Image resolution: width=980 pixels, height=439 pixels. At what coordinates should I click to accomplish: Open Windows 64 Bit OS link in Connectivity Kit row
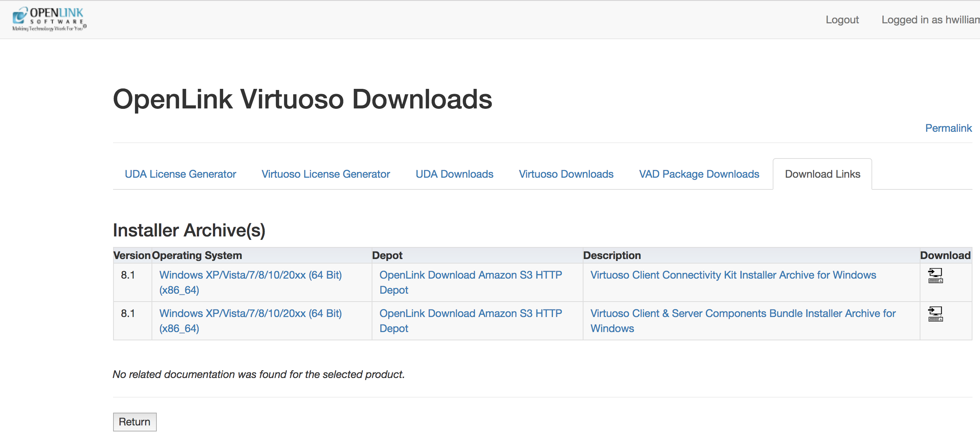click(x=250, y=282)
